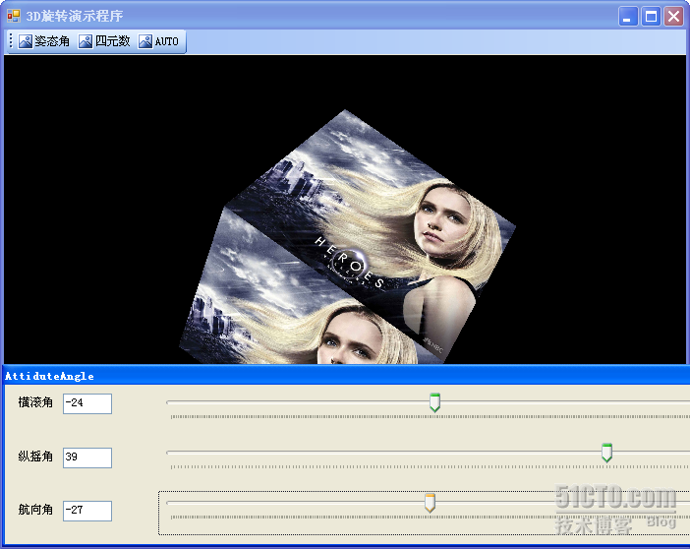
Task: Click the app icon in title bar
Action: 14,16
